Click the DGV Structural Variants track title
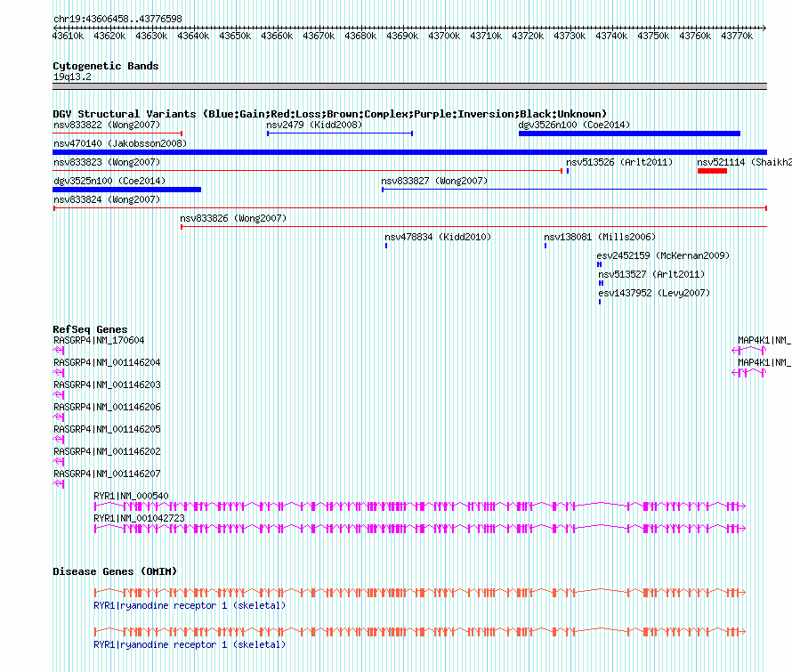The width and height of the screenshot is (792, 672). pos(330,114)
